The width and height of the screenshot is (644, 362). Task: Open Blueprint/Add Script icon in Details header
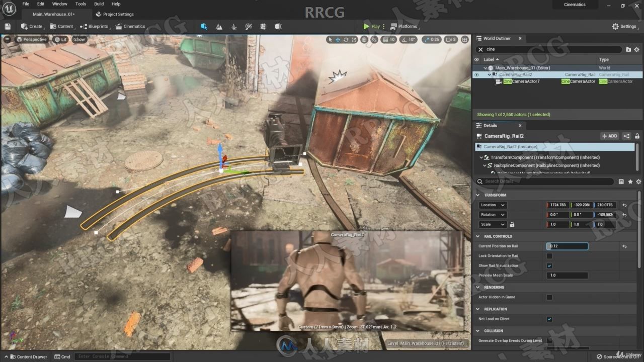tap(627, 136)
